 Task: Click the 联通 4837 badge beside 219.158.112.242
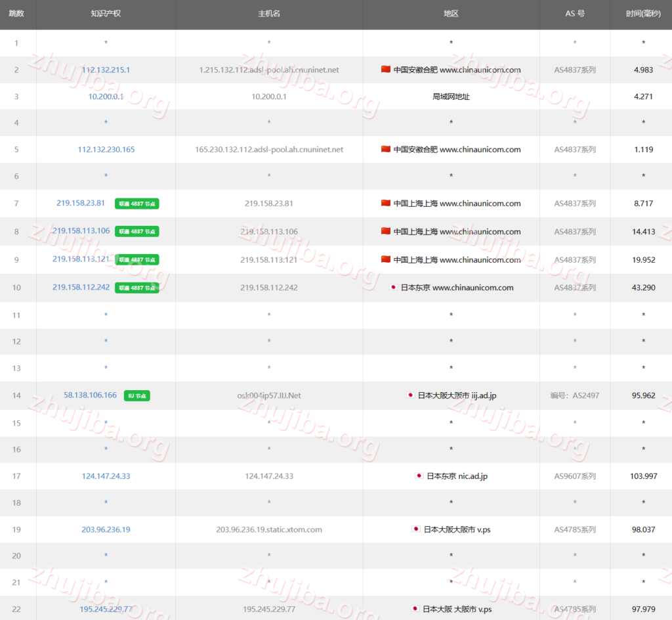(137, 288)
